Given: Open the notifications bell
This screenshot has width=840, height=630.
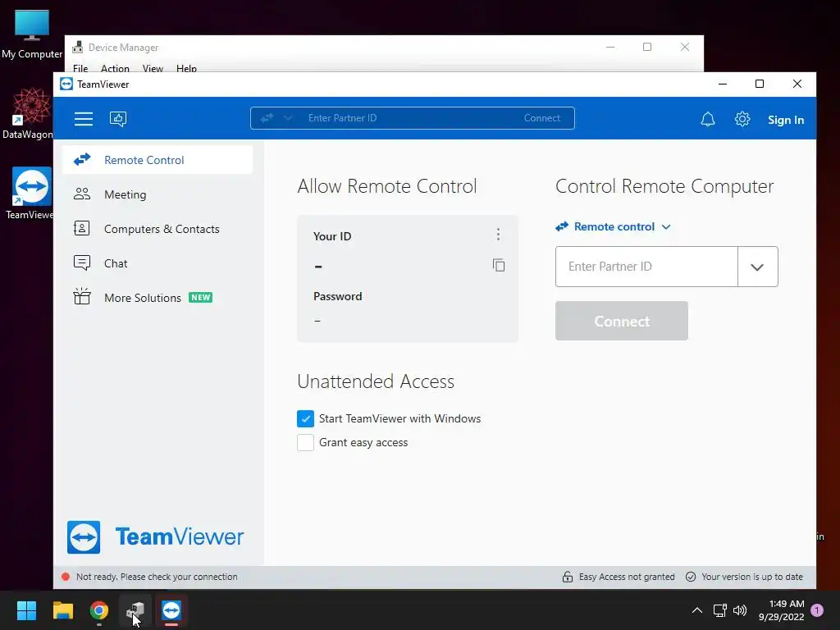Looking at the screenshot, I should pyautogui.click(x=708, y=119).
